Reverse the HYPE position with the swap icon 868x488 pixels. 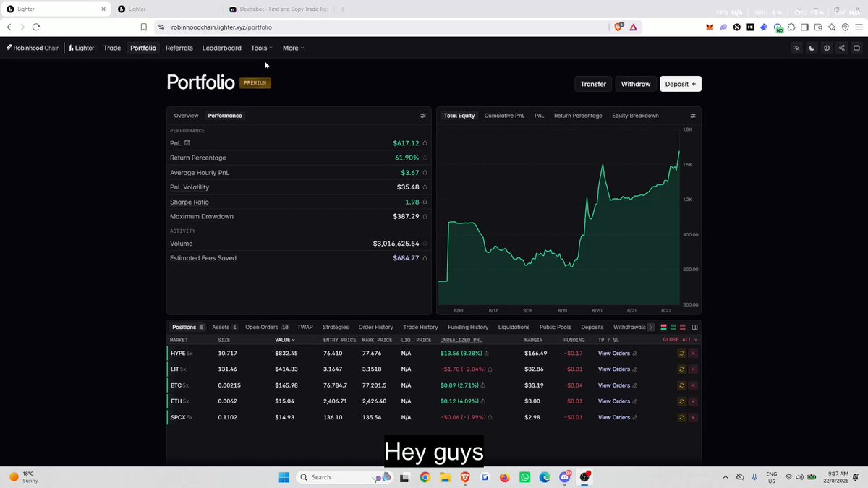click(x=681, y=354)
